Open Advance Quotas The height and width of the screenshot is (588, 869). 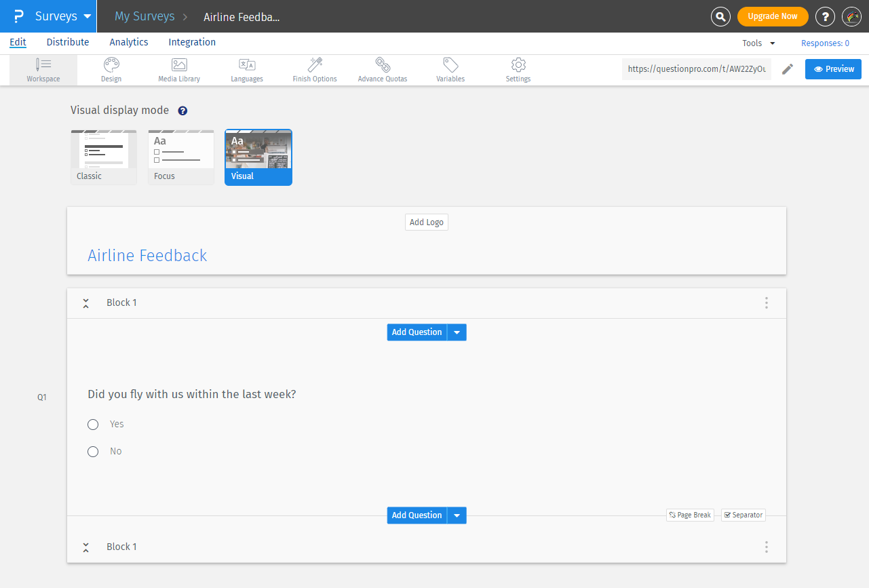click(x=382, y=69)
